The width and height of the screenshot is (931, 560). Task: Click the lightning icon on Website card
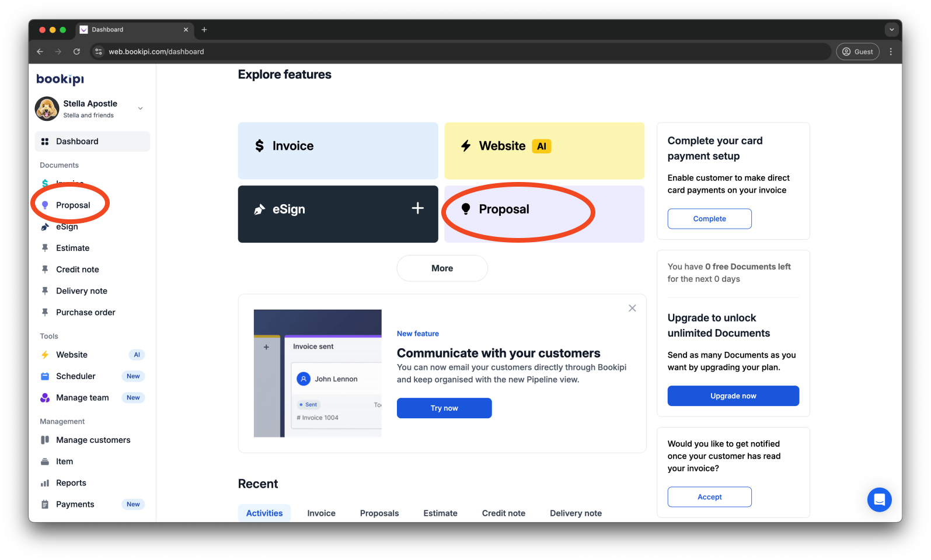(x=466, y=146)
